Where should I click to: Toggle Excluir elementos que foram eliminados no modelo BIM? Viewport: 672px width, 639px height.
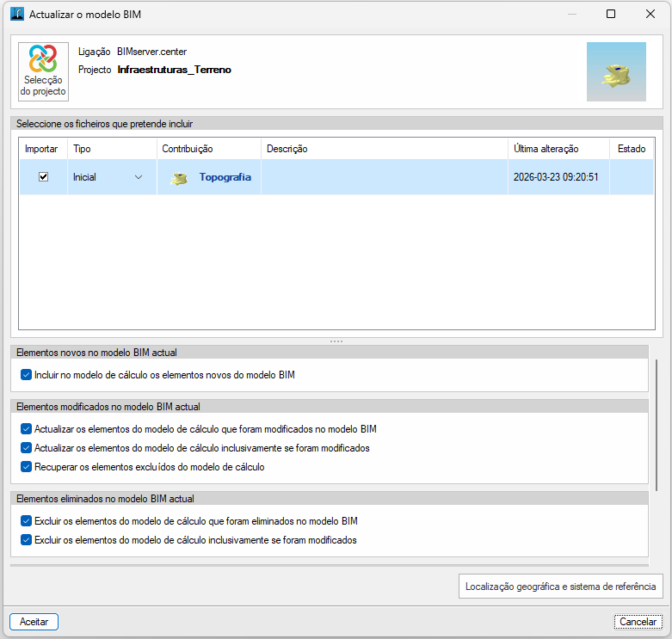(26, 521)
